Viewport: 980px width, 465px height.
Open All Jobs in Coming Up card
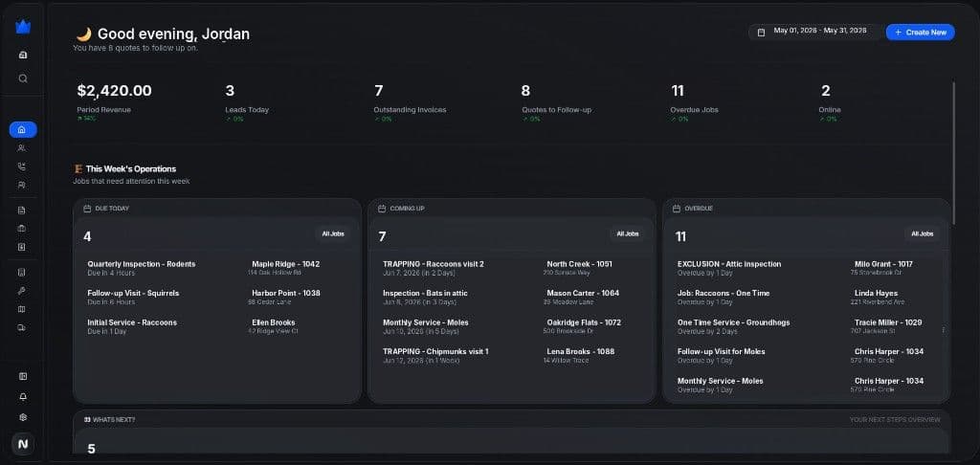(x=628, y=233)
